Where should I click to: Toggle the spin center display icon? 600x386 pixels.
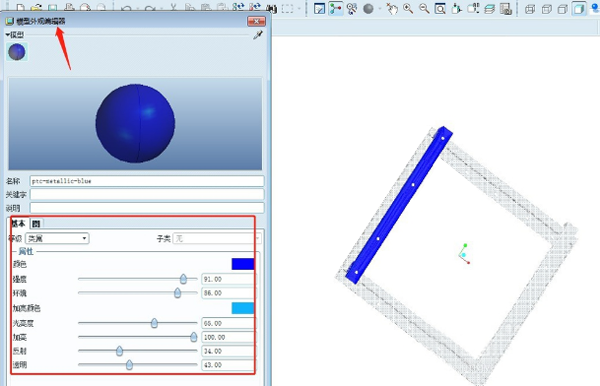click(336, 8)
